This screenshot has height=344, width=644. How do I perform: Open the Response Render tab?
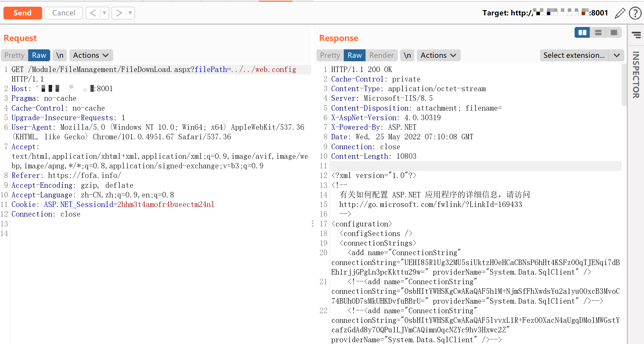[381, 55]
